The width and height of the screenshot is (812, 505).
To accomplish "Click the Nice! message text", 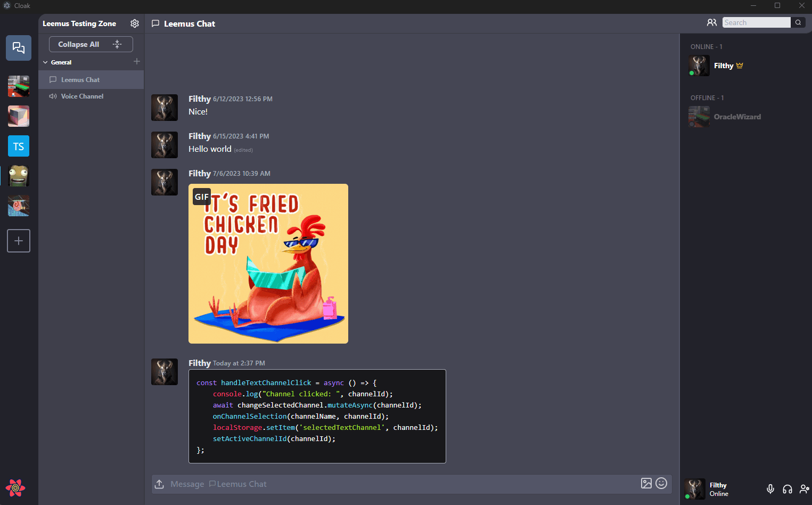I will pos(198,112).
